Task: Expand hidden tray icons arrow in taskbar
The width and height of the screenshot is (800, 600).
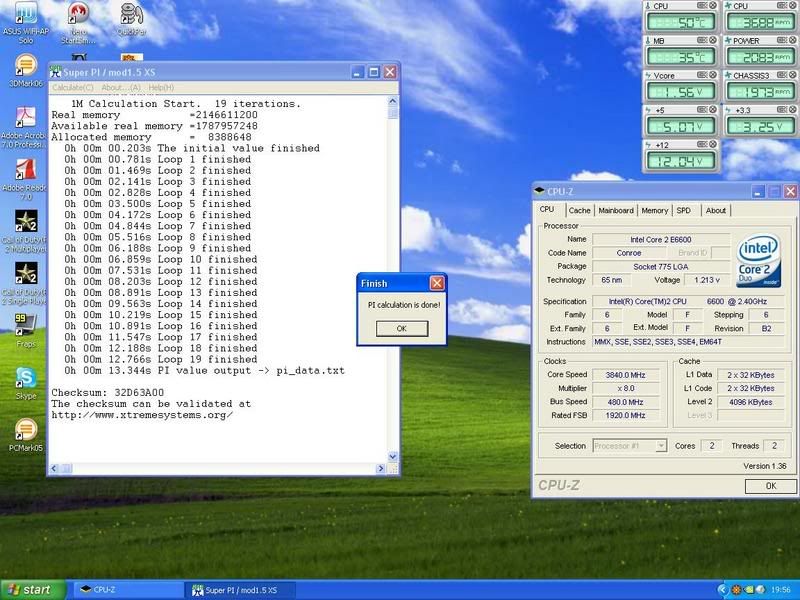Action: [x=721, y=590]
